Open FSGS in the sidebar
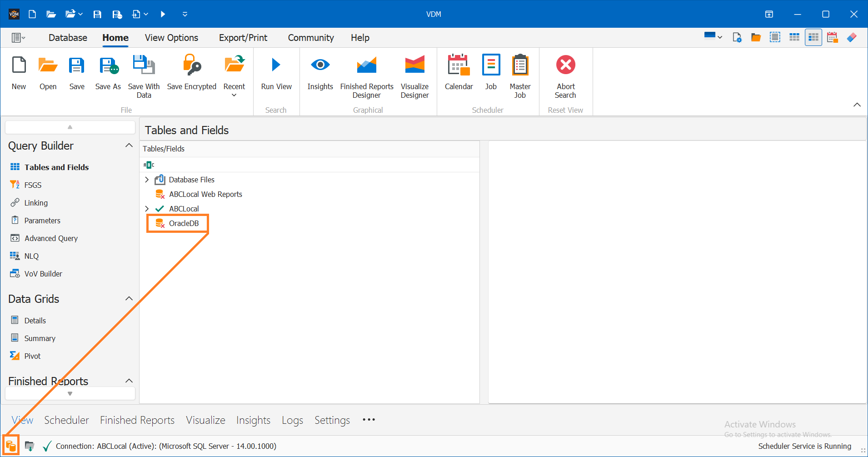 (26, 185)
